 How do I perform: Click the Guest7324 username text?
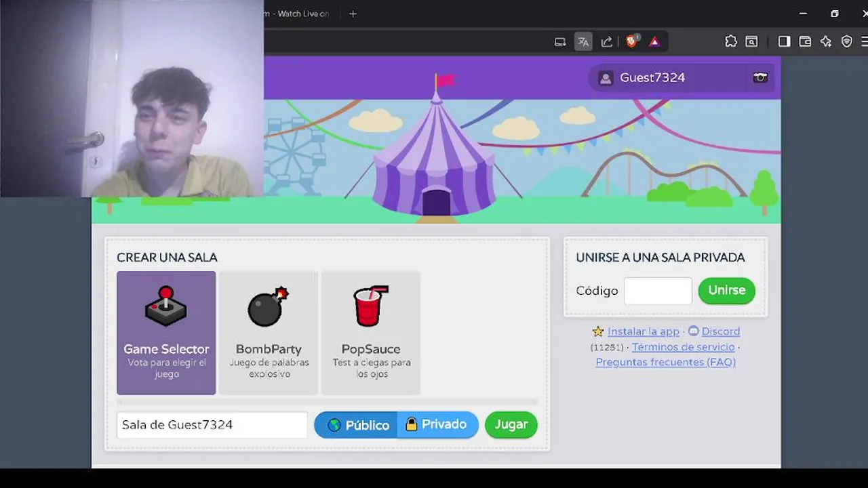coord(652,78)
